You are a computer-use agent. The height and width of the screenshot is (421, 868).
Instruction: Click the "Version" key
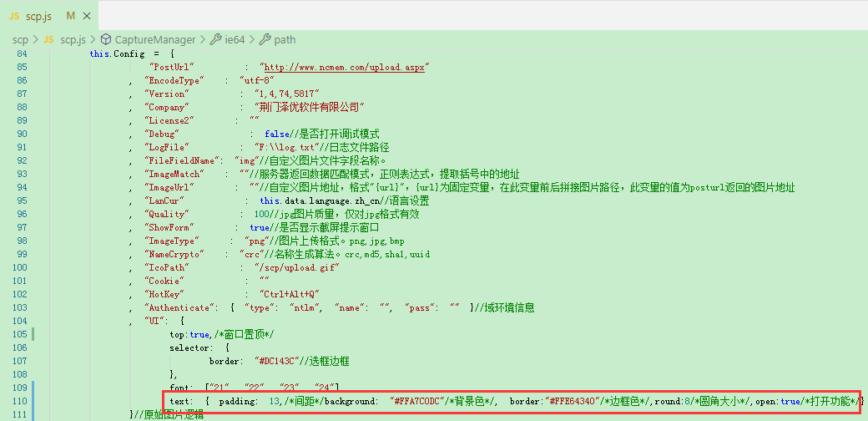pos(167,94)
